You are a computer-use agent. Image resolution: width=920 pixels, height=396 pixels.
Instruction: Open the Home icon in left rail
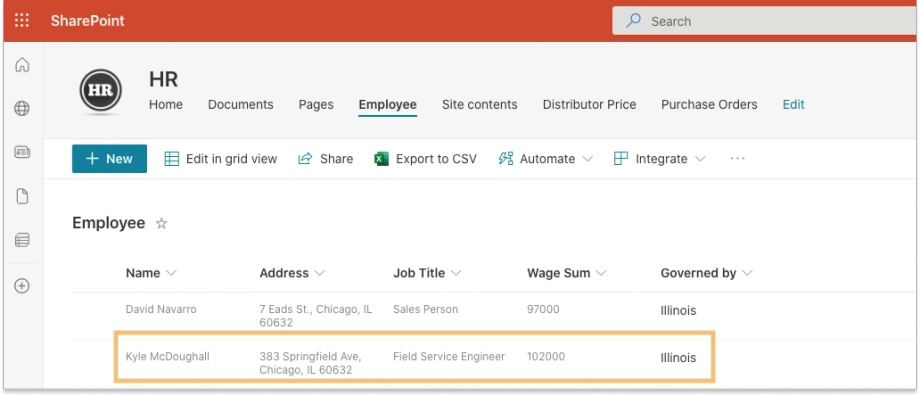(22, 65)
